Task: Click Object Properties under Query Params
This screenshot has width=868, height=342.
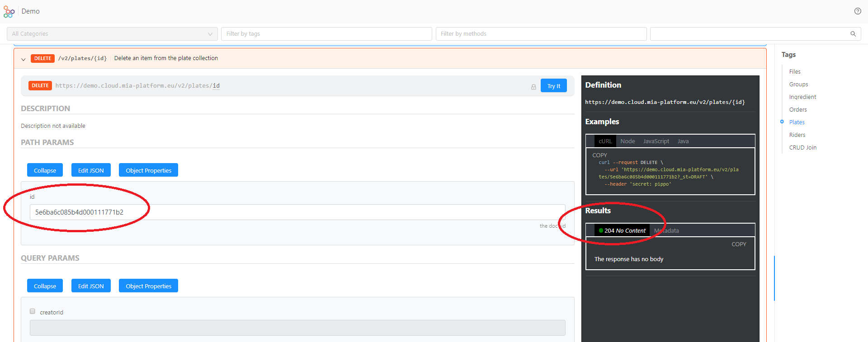Action: [148, 286]
